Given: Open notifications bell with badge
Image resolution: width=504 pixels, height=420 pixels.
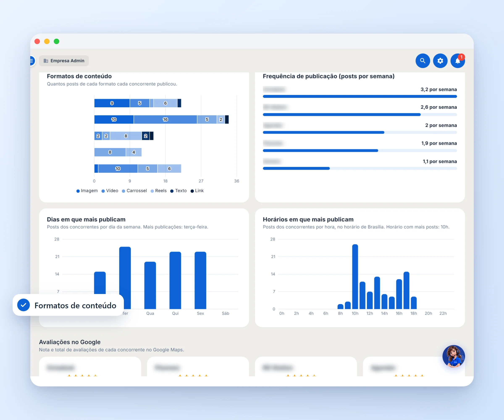Looking at the screenshot, I should [x=458, y=61].
